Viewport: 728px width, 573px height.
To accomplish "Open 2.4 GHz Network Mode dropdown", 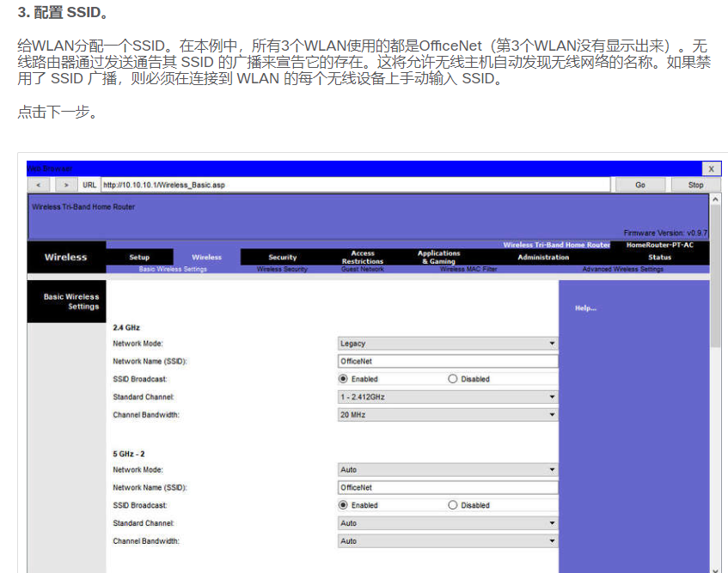I will point(447,344).
